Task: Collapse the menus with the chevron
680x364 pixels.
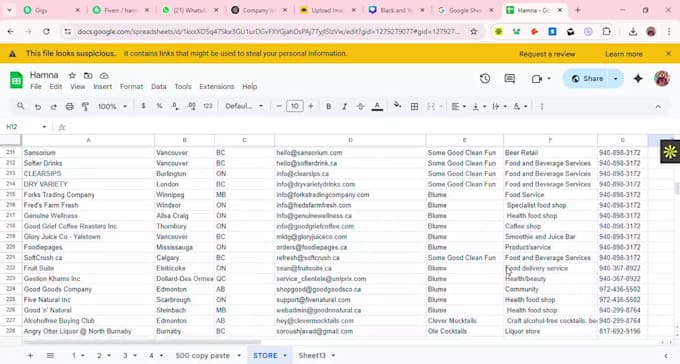Action: [x=658, y=106]
